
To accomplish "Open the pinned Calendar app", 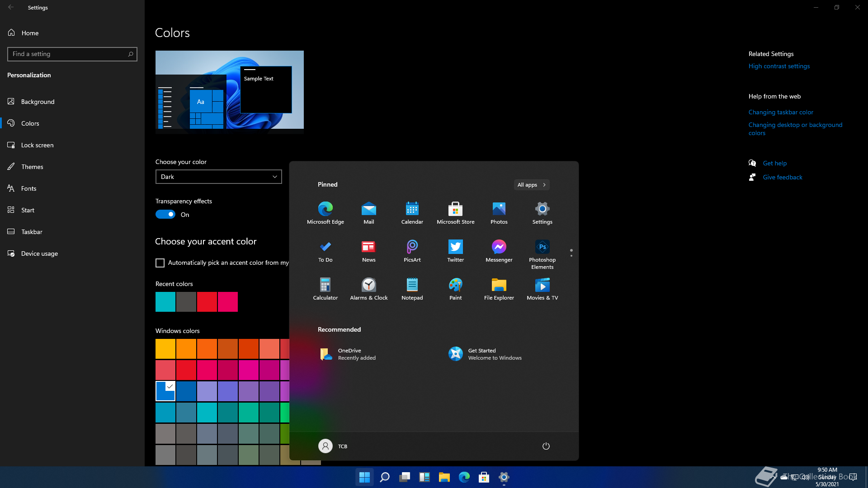I will [412, 213].
